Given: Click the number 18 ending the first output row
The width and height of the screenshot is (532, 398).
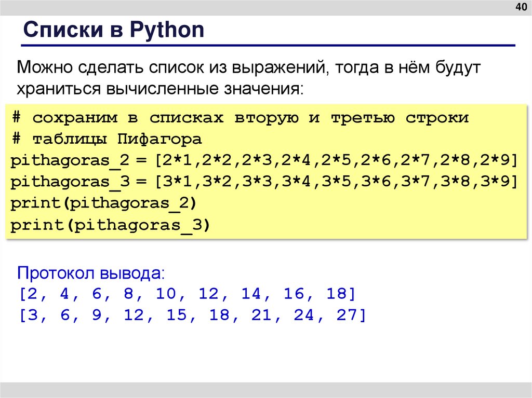Looking at the screenshot, I should (337, 294).
